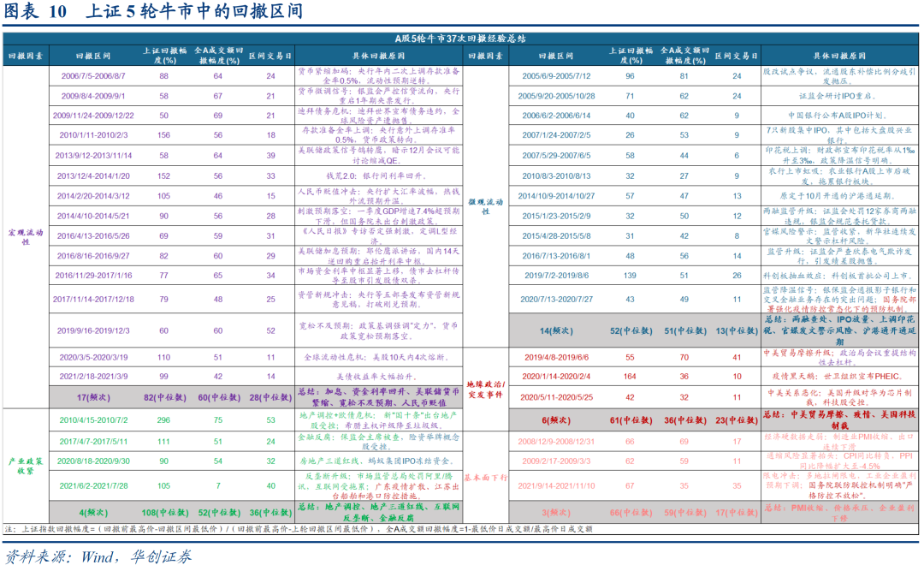Click the chart title '图表 10'
This screenshot has height=565, width=924.
click(36, 12)
